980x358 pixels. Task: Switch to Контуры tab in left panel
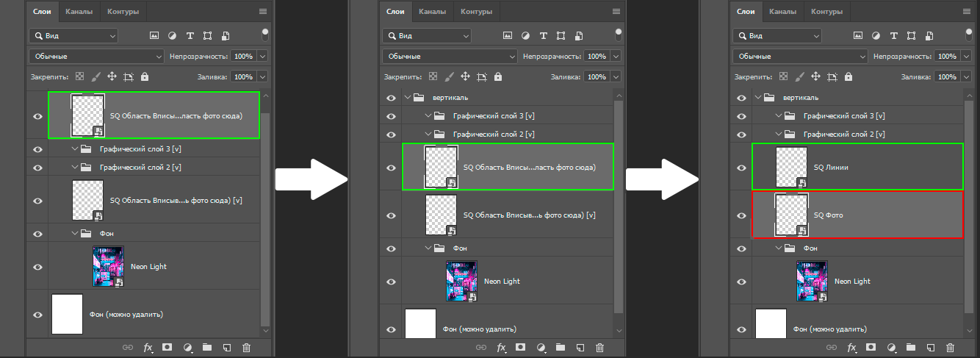pos(123,12)
